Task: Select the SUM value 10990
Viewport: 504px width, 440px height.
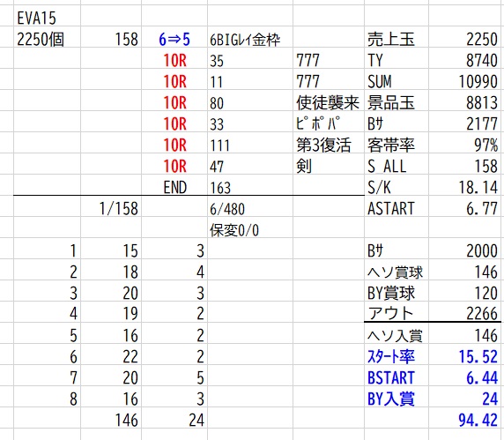Action: [466, 82]
